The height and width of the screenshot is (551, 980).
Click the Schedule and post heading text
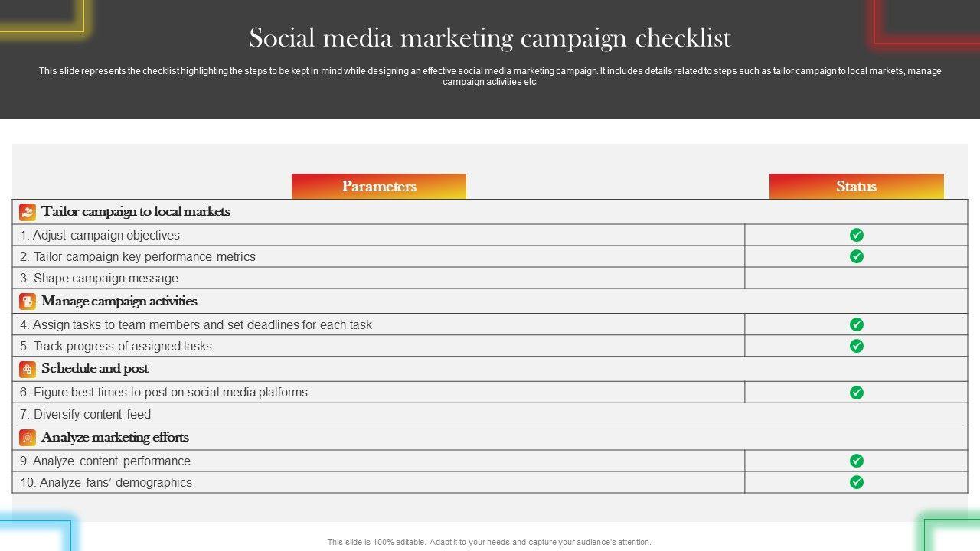coord(95,369)
